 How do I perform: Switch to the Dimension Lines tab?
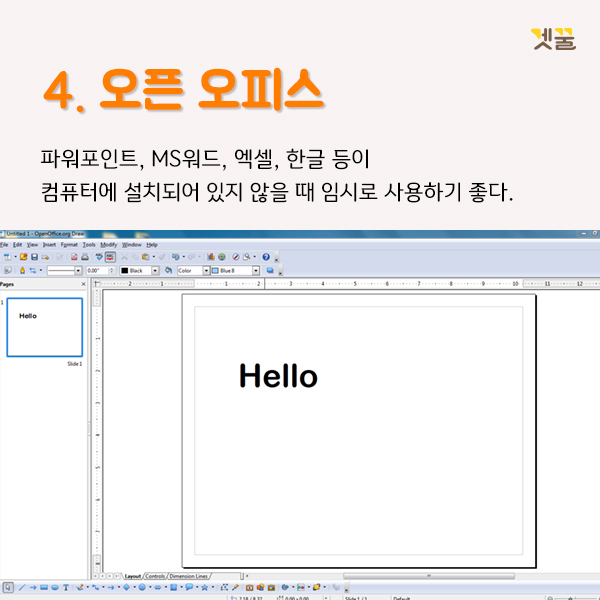pyautogui.click(x=189, y=576)
